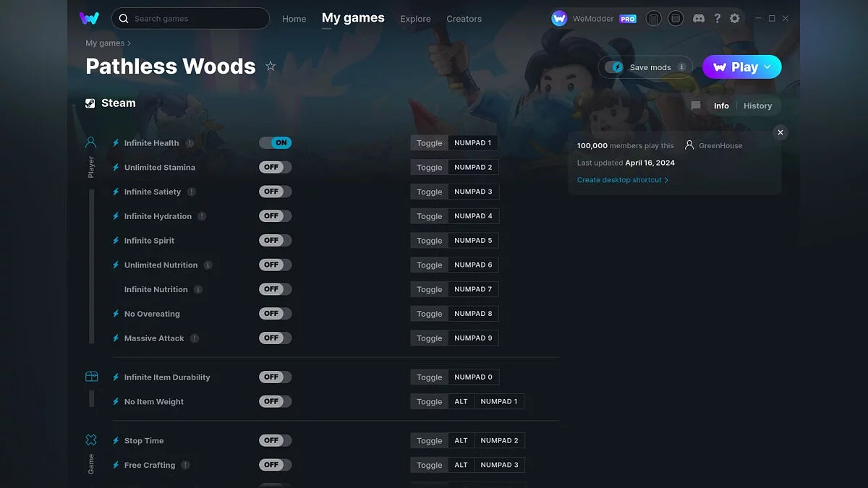This screenshot has width=868, height=488.
Task: Click the Search games field
Action: [x=191, y=18]
